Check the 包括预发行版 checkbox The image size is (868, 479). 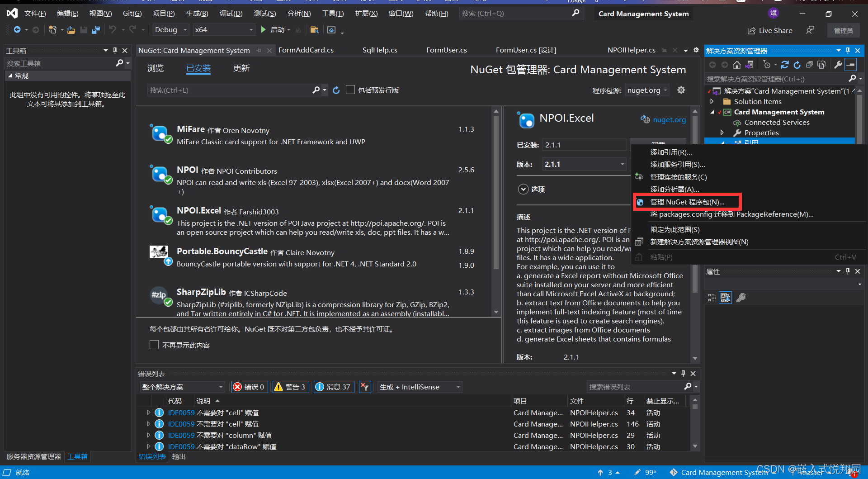[350, 90]
